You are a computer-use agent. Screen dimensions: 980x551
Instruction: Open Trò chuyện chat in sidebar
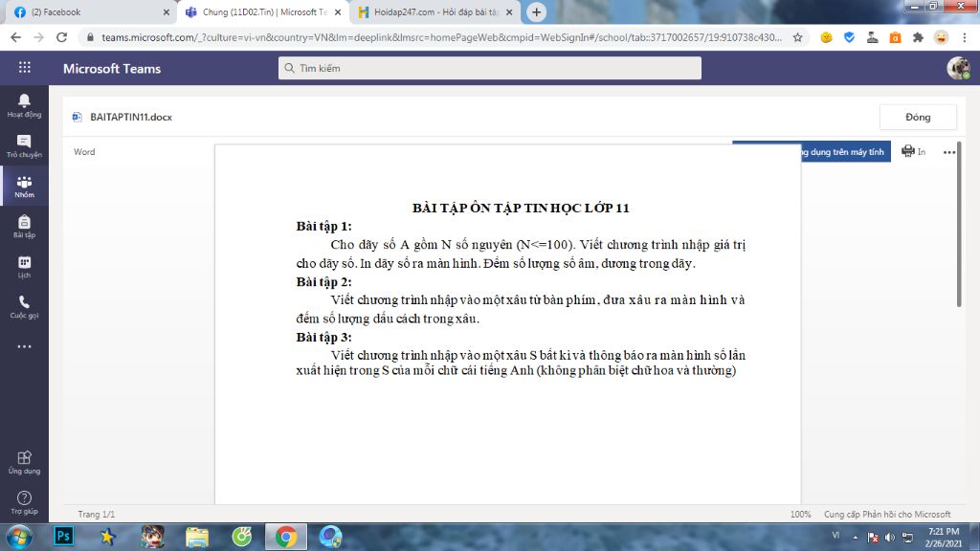point(24,146)
